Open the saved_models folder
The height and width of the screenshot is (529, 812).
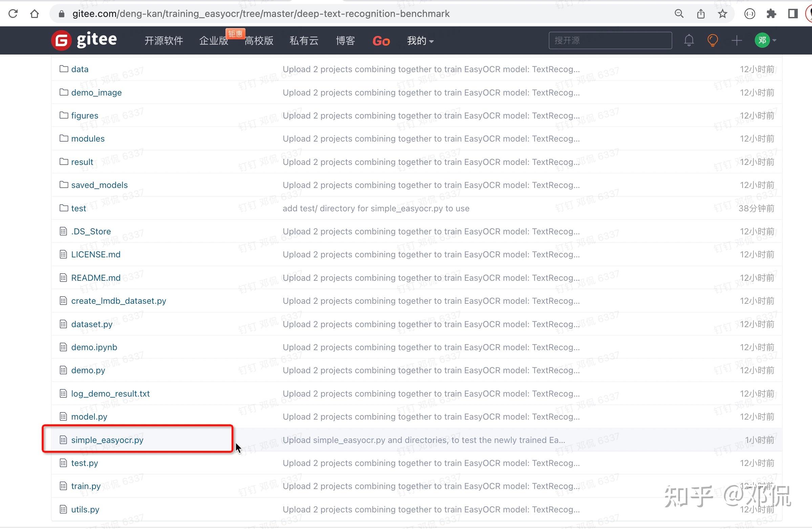tap(99, 185)
